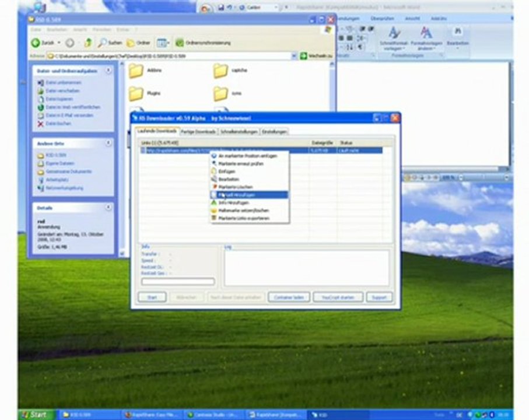Viewport: 529px width, 420px height.
Task: Collapse the Datei- und Ordneraufgaben panel
Action: click(108, 70)
